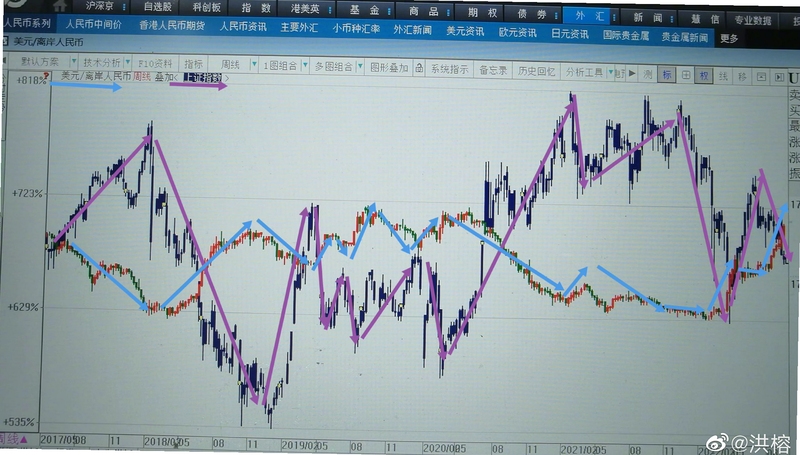Switch to the 商品 tab

click(x=423, y=11)
